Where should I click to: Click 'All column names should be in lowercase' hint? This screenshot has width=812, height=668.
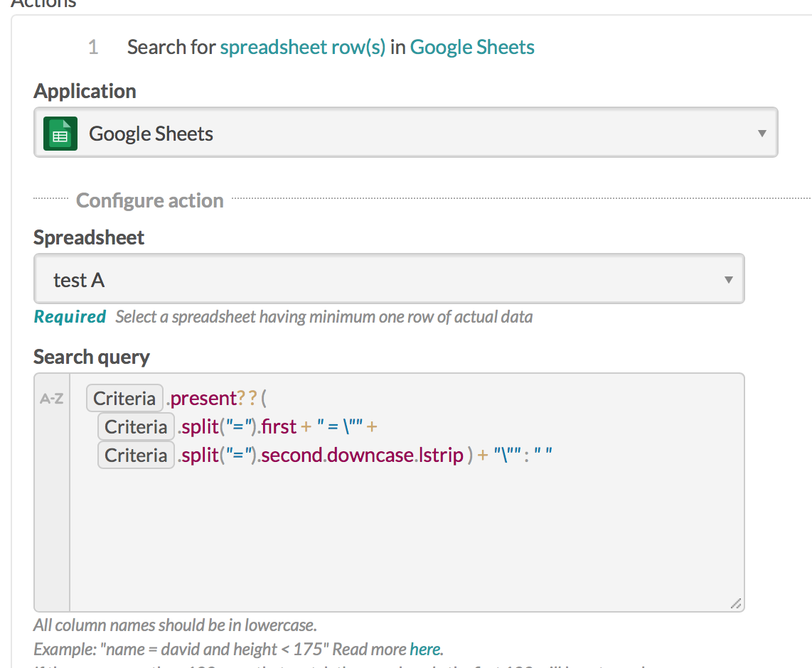point(175,625)
